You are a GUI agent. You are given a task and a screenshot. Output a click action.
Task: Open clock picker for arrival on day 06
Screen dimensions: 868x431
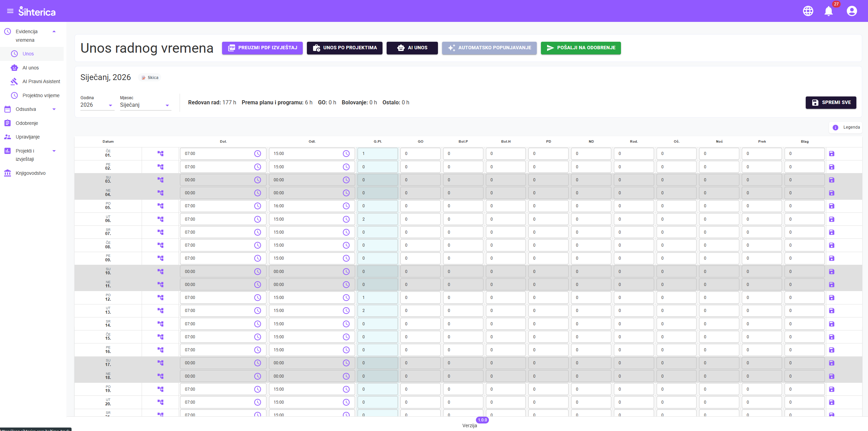[x=257, y=219]
